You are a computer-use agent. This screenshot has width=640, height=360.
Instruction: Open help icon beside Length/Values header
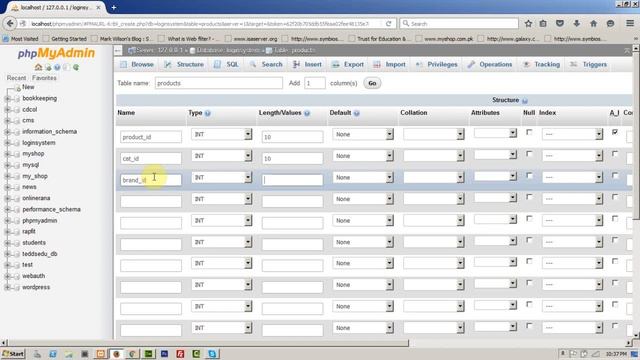coord(307,113)
